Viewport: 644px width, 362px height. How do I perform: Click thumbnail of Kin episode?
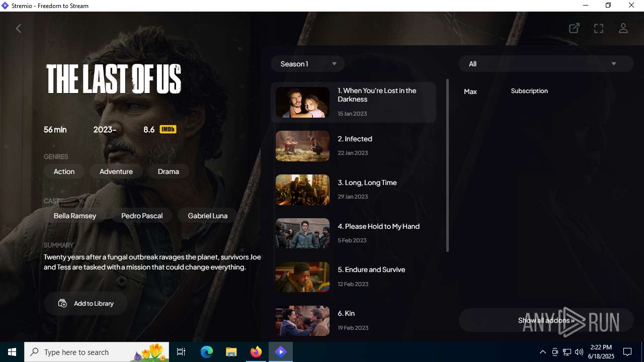click(302, 321)
